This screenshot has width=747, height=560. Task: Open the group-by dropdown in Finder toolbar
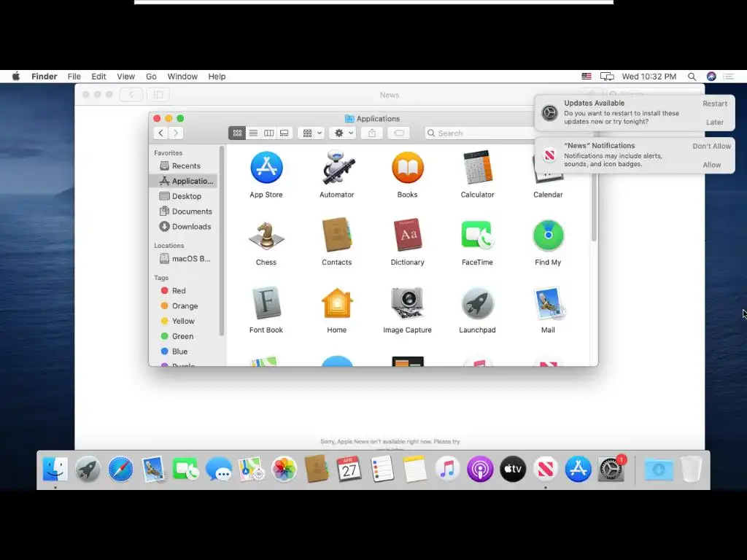[312, 133]
